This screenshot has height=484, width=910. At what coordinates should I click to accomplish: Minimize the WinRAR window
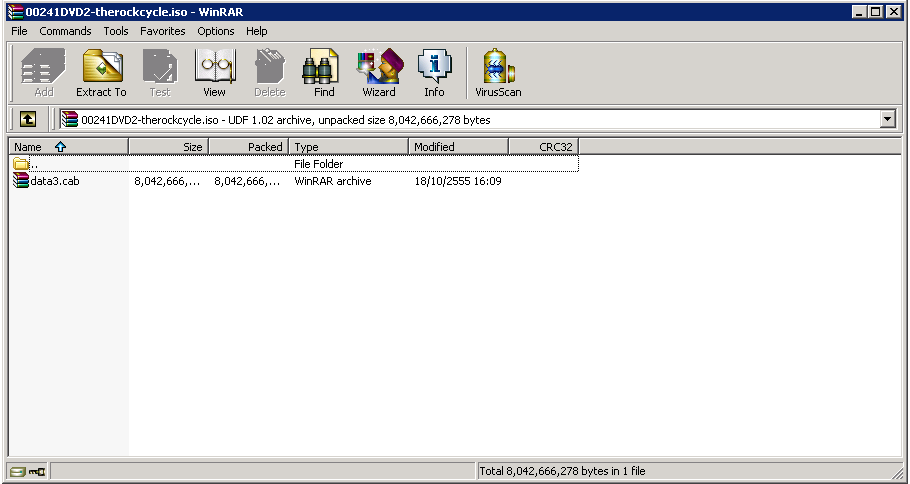(860, 12)
